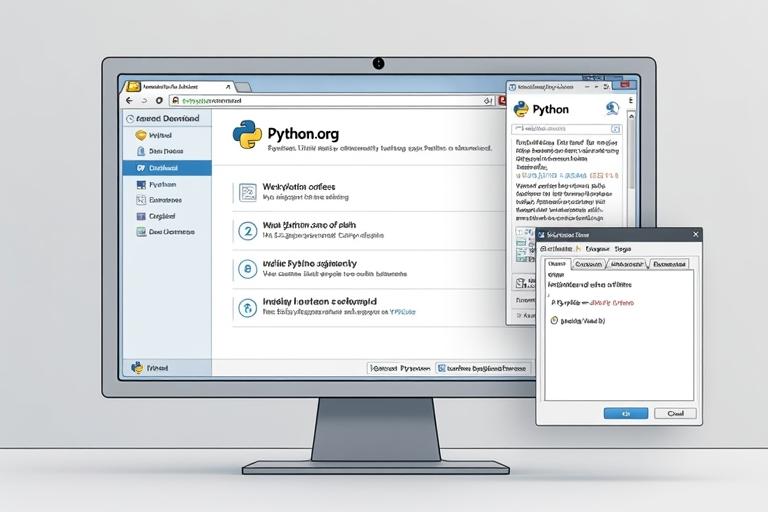Open a new tab with the blank tab button

click(x=243, y=88)
